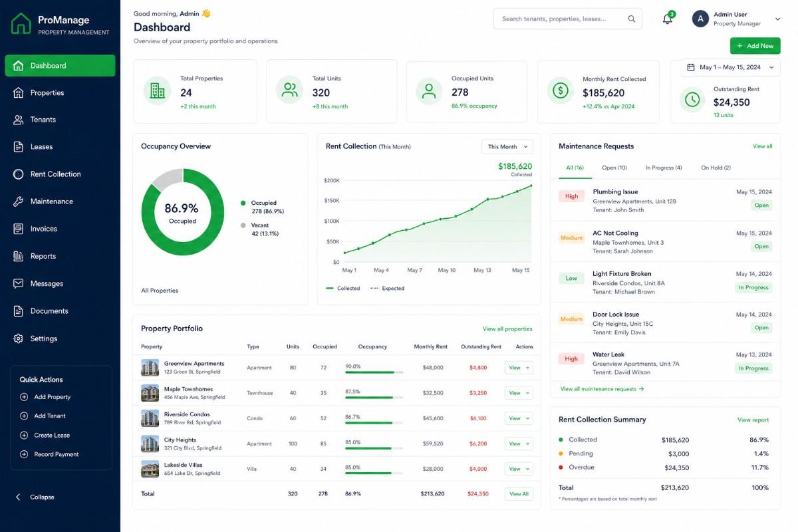798x532 pixels.
Task: Click the Occupied Units person icon
Action: click(430, 91)
